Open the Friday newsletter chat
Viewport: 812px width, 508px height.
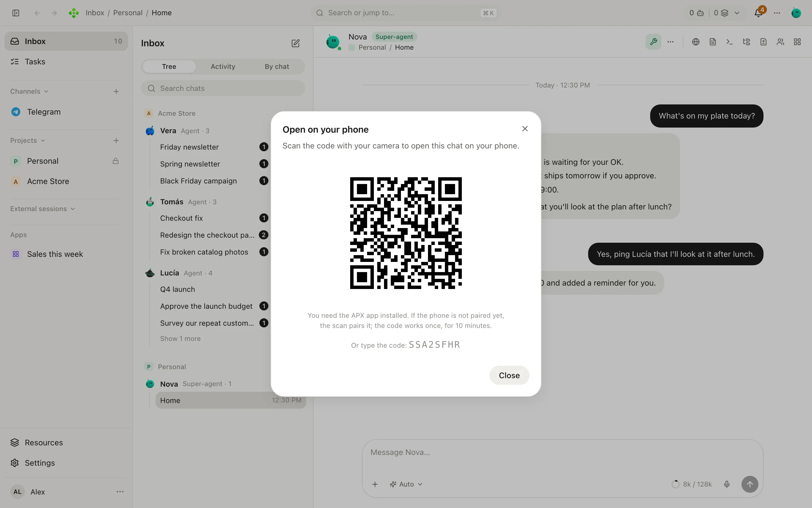point(213,147)
